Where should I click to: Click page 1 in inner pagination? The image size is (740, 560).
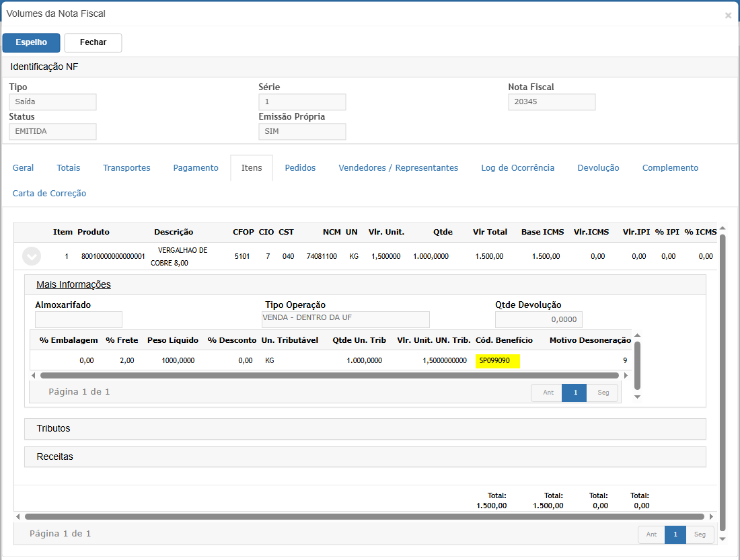pyautogui.click(x=575, y=393)
